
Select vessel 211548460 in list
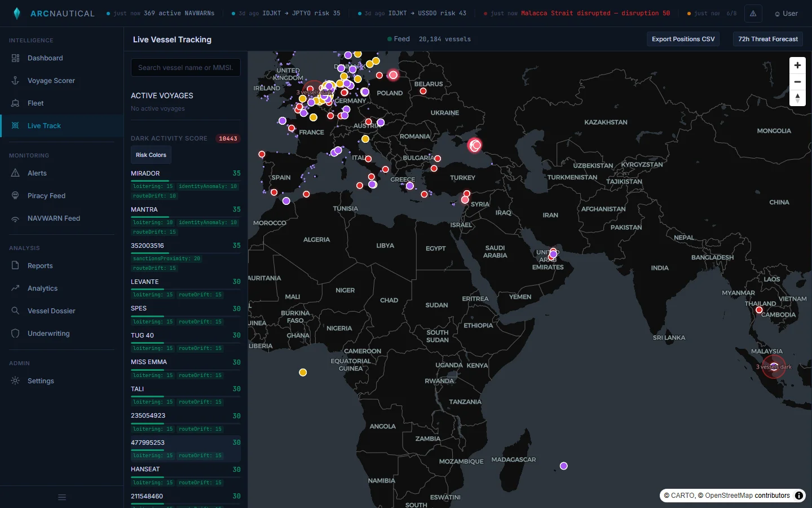point(186,500)
